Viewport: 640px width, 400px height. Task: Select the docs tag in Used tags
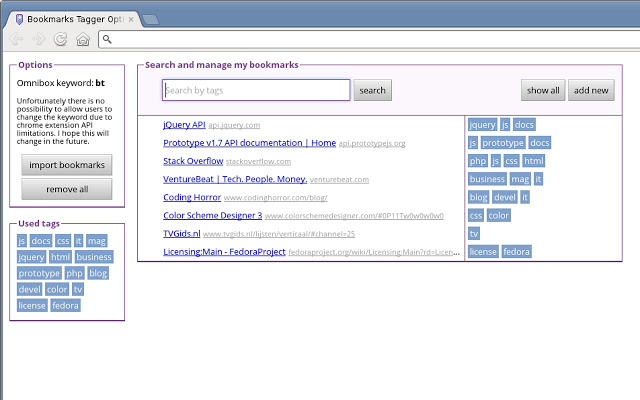click(41, 241)
